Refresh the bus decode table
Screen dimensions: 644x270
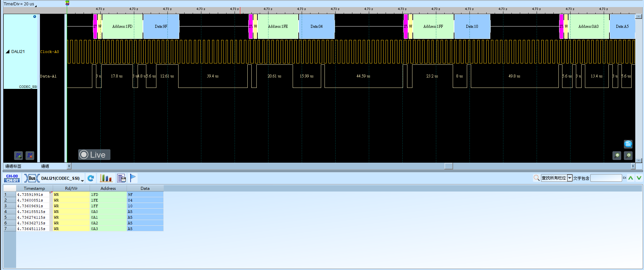91,178
